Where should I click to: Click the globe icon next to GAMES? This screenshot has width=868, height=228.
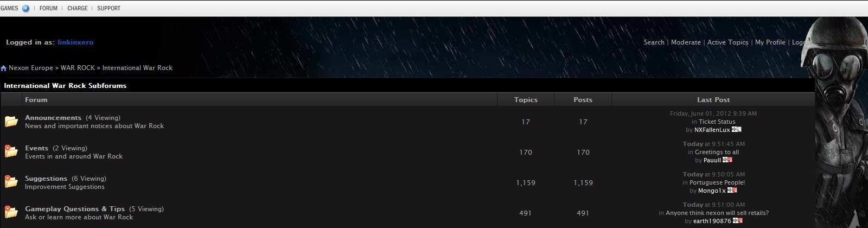click(x=25, y=9)
